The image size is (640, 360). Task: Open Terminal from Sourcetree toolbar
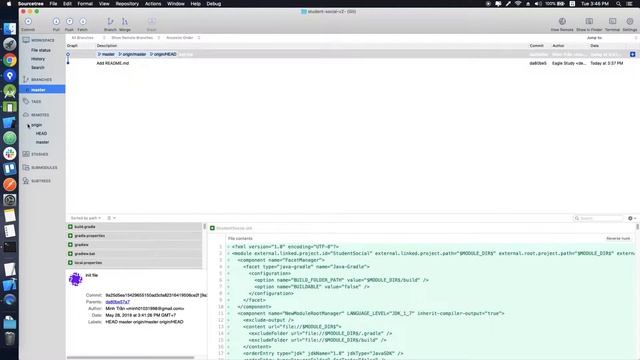[x=612, y=21]
